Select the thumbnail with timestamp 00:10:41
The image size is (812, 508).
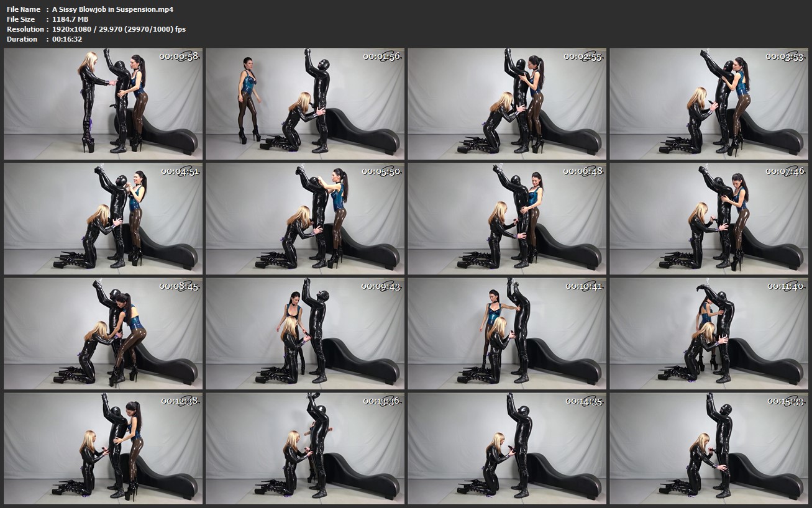(x=507, y=333)
